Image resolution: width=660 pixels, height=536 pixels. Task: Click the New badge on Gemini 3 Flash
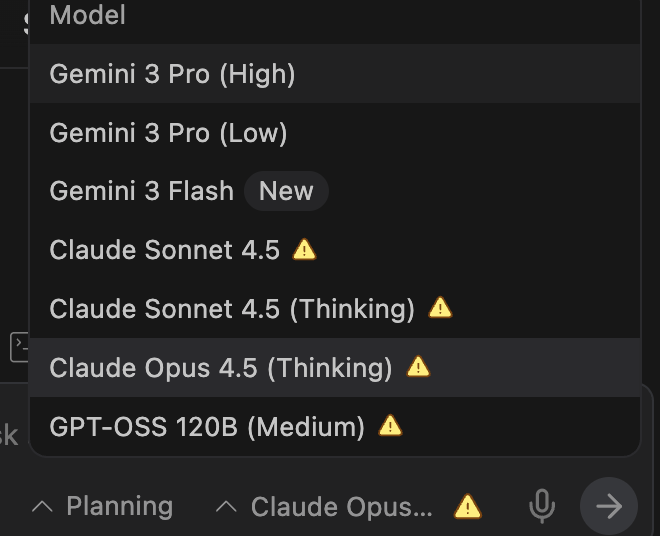point(286,191)
